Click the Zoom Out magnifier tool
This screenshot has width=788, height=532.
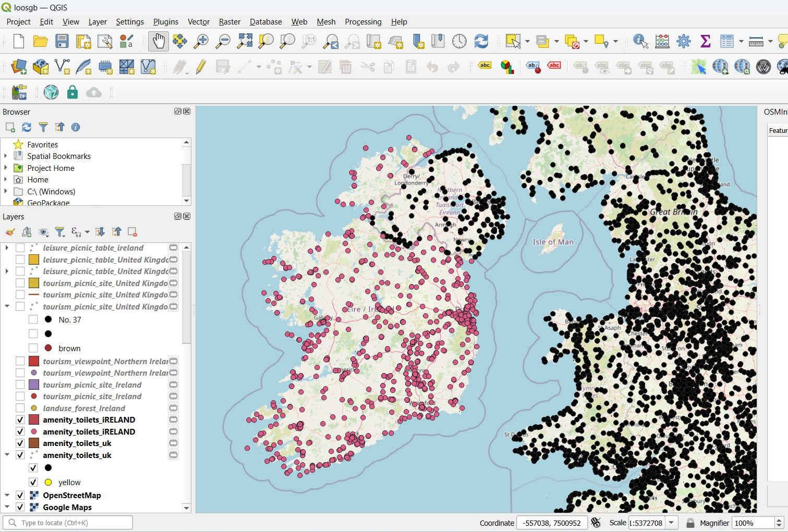click(223, 41)
